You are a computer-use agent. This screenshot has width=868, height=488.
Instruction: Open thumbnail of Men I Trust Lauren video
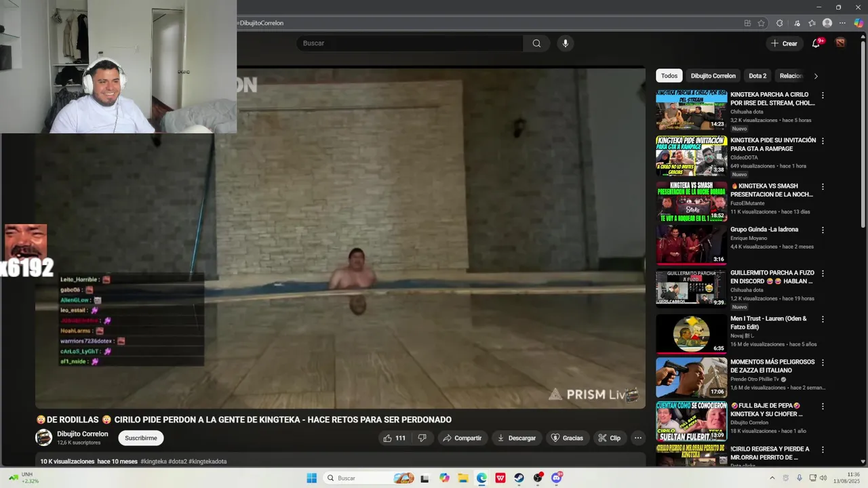691,333
